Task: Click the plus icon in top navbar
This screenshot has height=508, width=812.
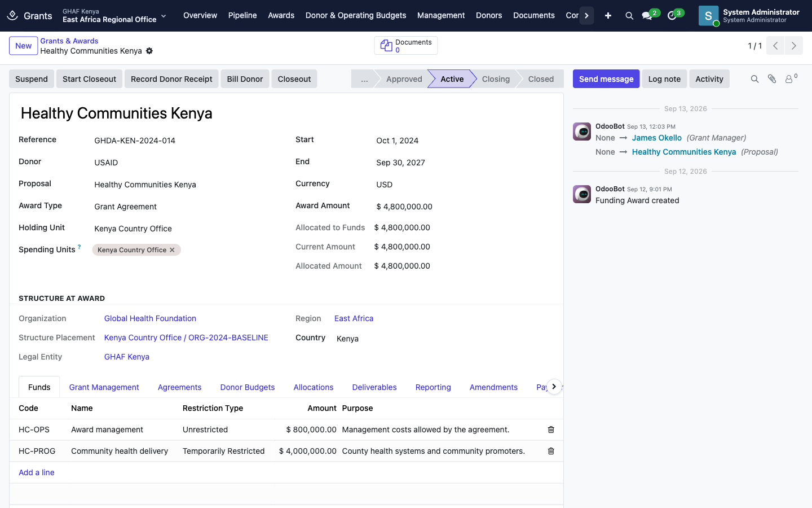Action: pyautogui.click(x=608, y=16)
